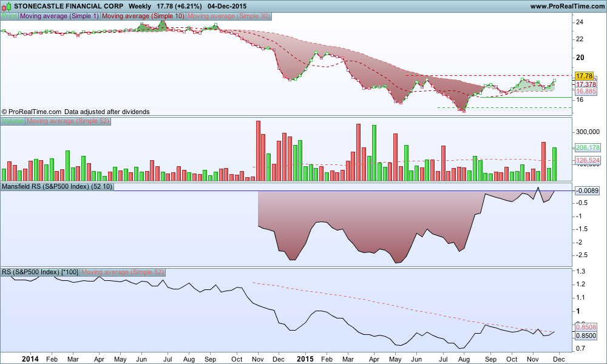Screen dimensions: 607x364
Task: Click the 16.885 moving average value
Action: click(586, 91)
